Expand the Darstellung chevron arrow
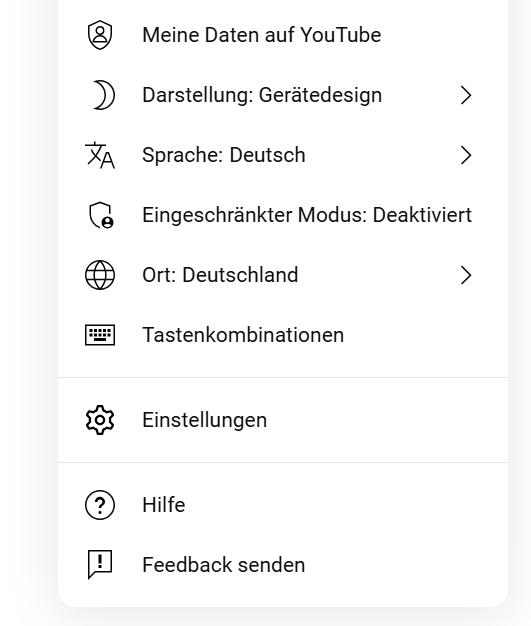The width and height of the screenshot is (531, 626). tap(466, 95)
